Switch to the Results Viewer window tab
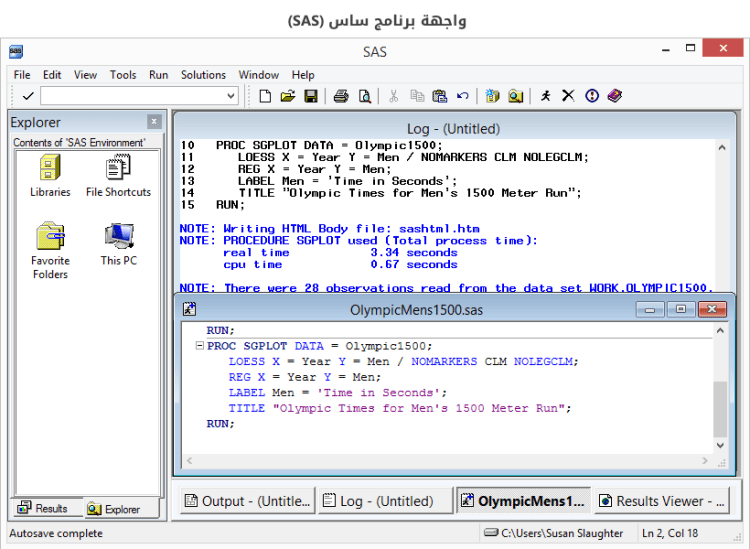 tap(662, 501)
